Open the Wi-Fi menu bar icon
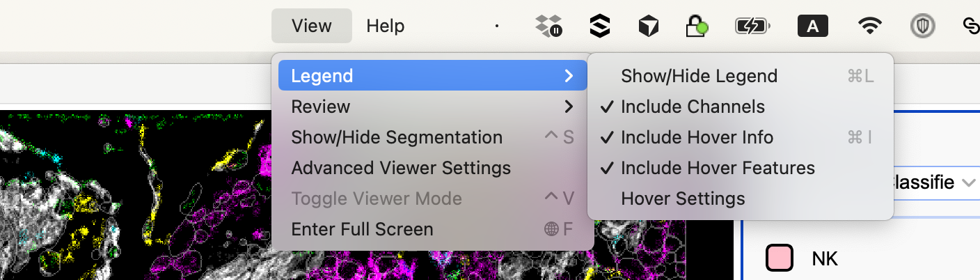 (x=868, y=26)
